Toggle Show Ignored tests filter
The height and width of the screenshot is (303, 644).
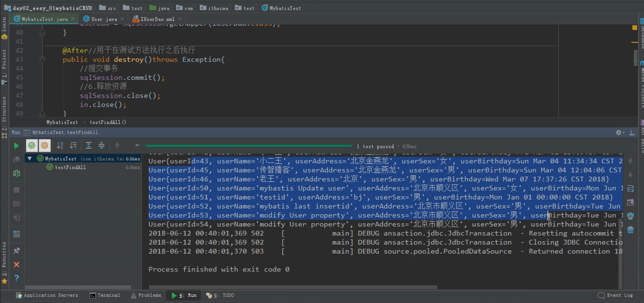(x=45, y=146)
